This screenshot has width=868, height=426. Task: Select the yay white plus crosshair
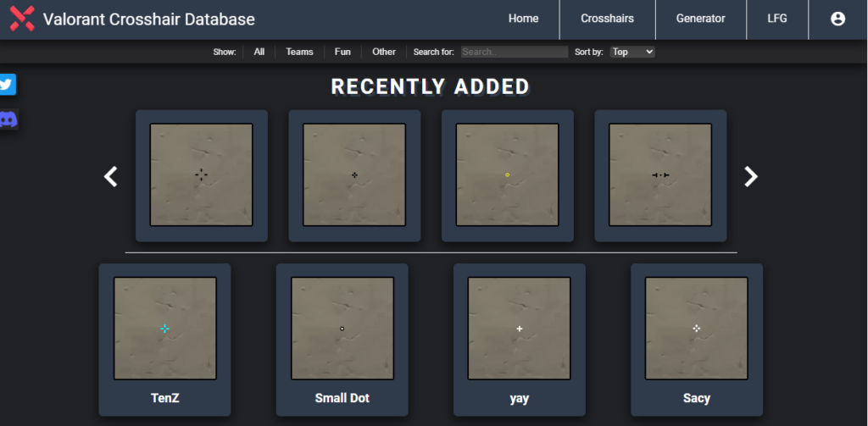point(519,329)
